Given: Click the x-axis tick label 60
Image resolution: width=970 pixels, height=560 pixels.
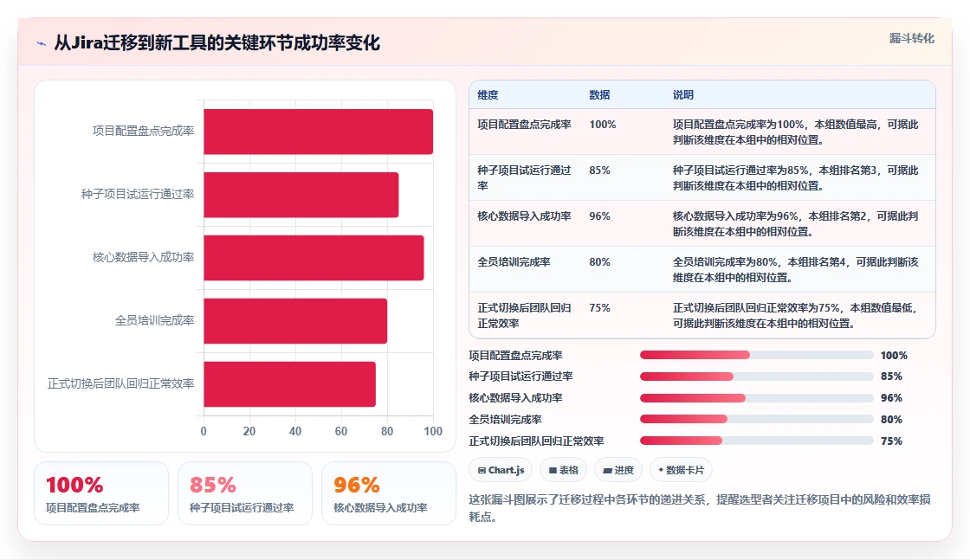Looking at the screenshot, I should coord(341,431).
